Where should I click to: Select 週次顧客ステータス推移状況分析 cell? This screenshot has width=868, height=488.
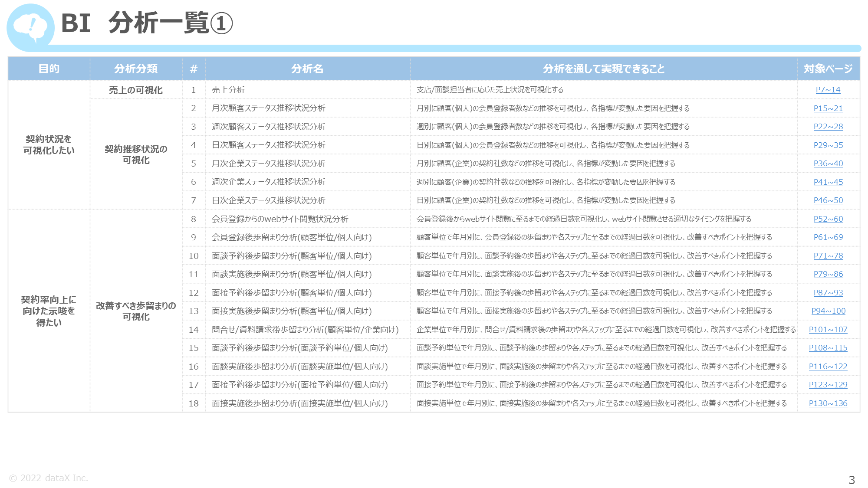click(x=307, y=127)
